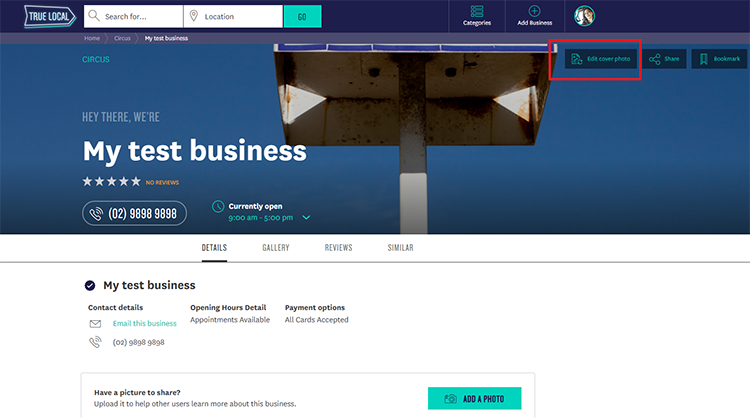The height and width of the screenshot is (418, 750).
Task: Click the Location input field
Action: [233, 16]
